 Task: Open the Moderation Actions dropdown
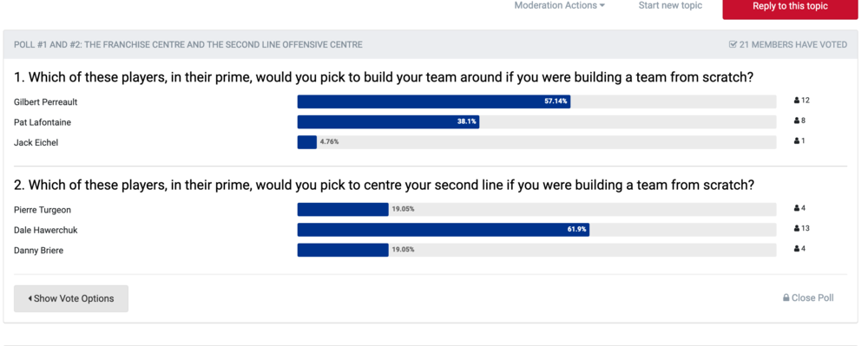tap(559, 5)
